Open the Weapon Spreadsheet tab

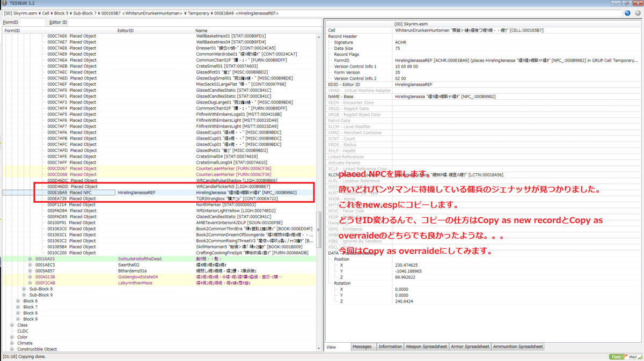coord(427,347)
